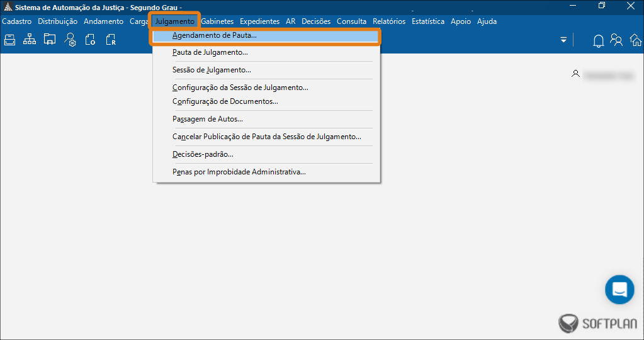Viewport: 644px width, 340px height.
Task: Collapse the Julgamento menu in menu bar
Action: (x=174, y=21)
